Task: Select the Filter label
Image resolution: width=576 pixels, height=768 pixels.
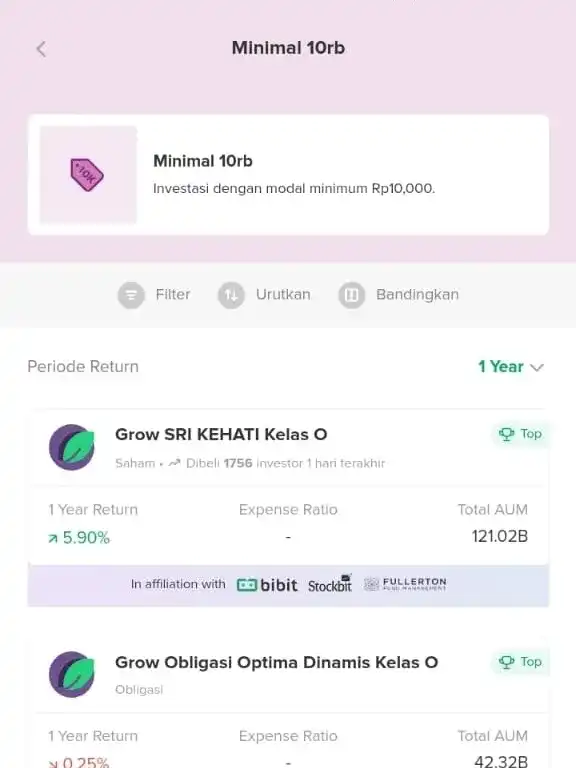Action: tap(173, 294)
